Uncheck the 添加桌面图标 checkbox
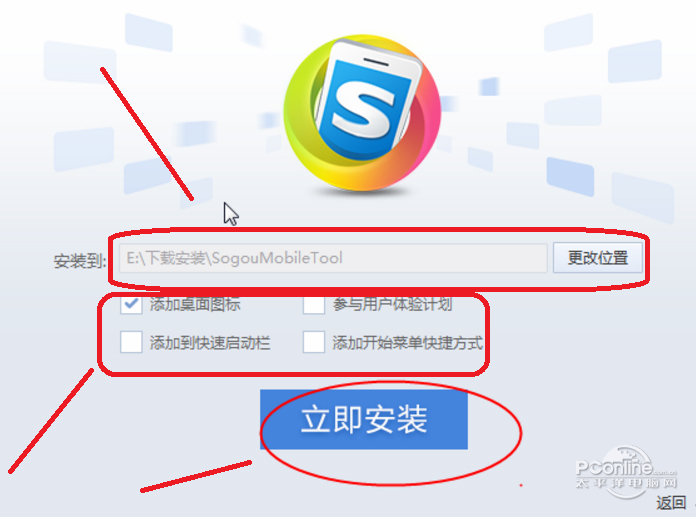696x519 pixels. click(131, 305)
